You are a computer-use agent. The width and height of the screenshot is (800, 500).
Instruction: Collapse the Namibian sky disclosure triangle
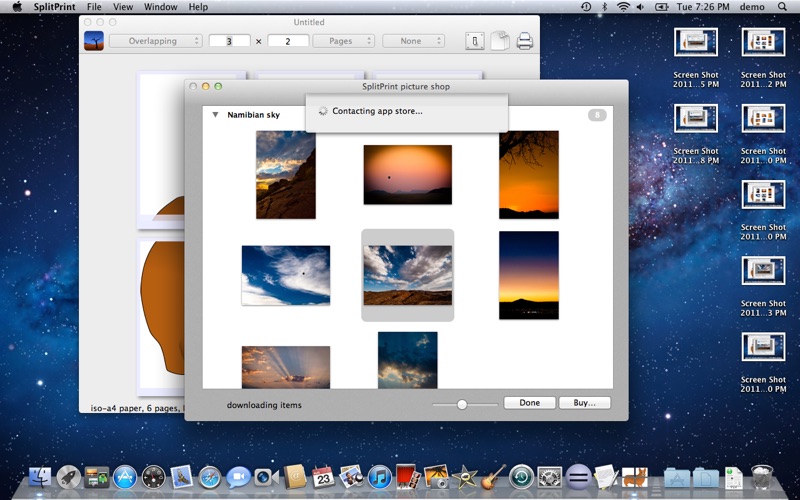[215, 115]
